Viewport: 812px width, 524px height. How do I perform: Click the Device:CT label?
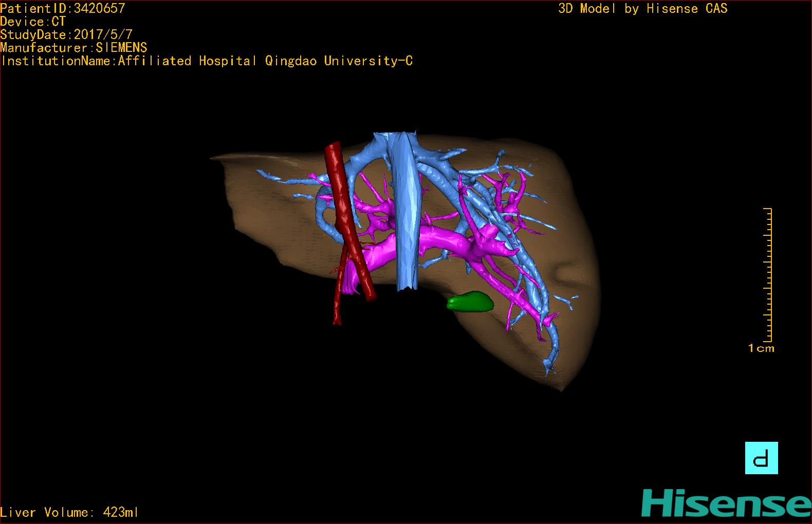pyautogui.click(x=33, y=22)
